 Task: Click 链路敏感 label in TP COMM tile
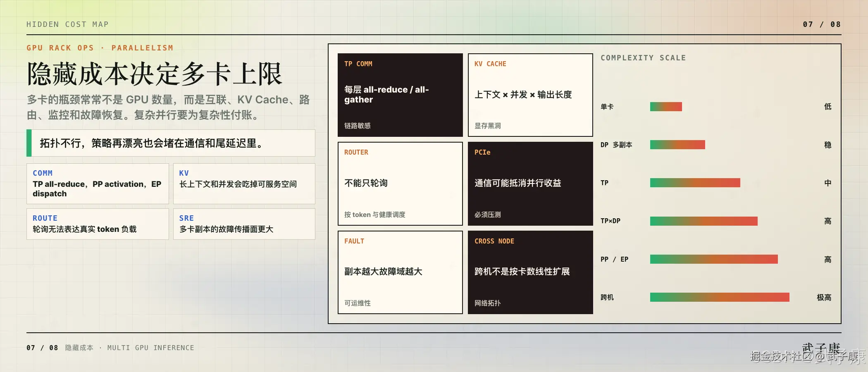[358, 126]
